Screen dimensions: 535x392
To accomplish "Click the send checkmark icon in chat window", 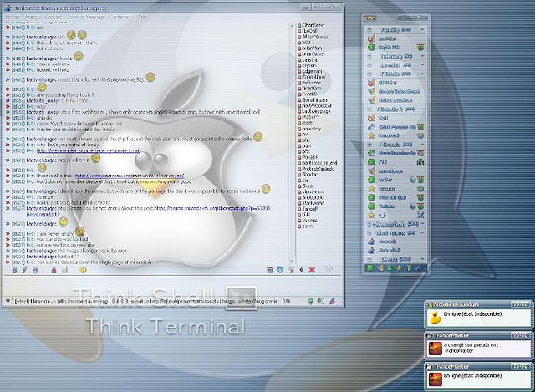I will [x=329, y=270].
